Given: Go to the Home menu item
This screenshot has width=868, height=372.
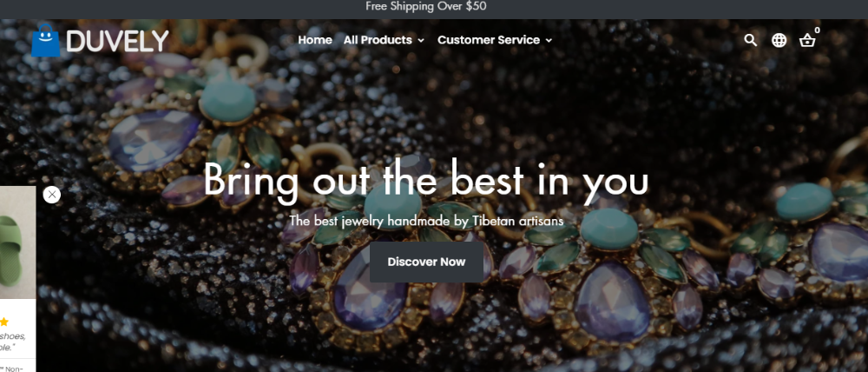Looking at the screenshot, I should tap(315, 40).
